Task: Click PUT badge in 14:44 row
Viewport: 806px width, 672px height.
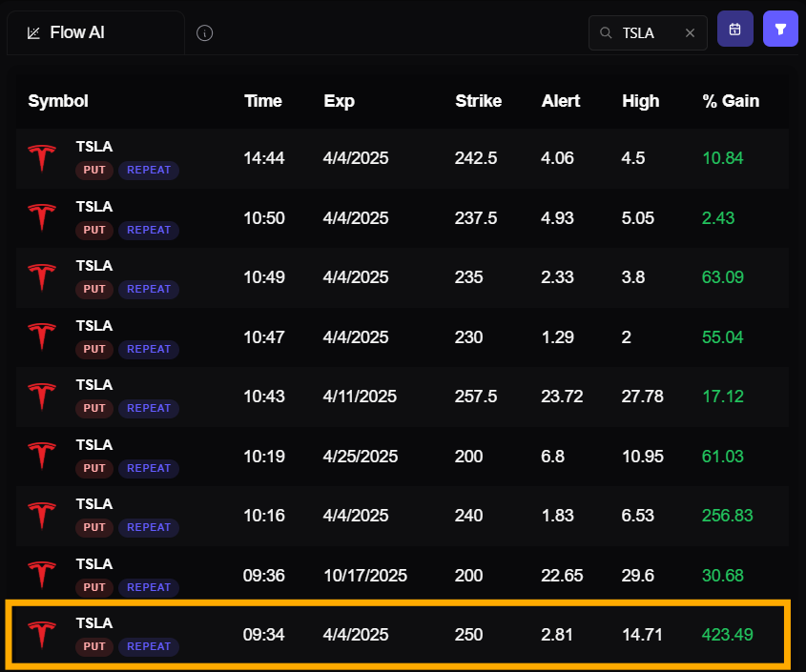Action: [x=94, y=170]
